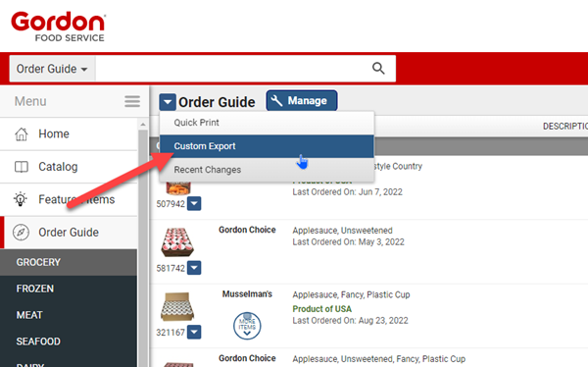Click 'Applesauce, Unsweetened, Fancy, Plastic Cup' description
This screenshot has height=367, width=588.
378,359
